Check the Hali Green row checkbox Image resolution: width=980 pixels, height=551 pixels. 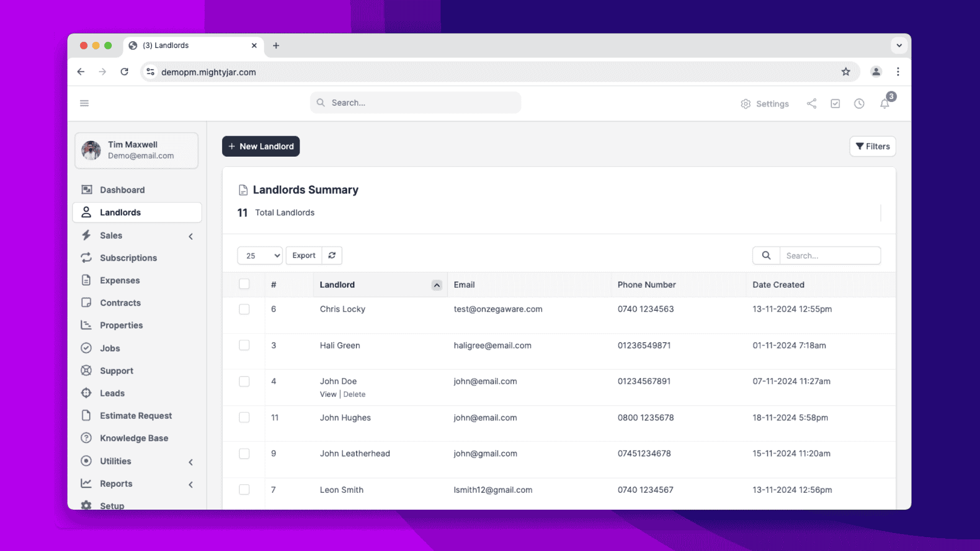pos(244,345)
